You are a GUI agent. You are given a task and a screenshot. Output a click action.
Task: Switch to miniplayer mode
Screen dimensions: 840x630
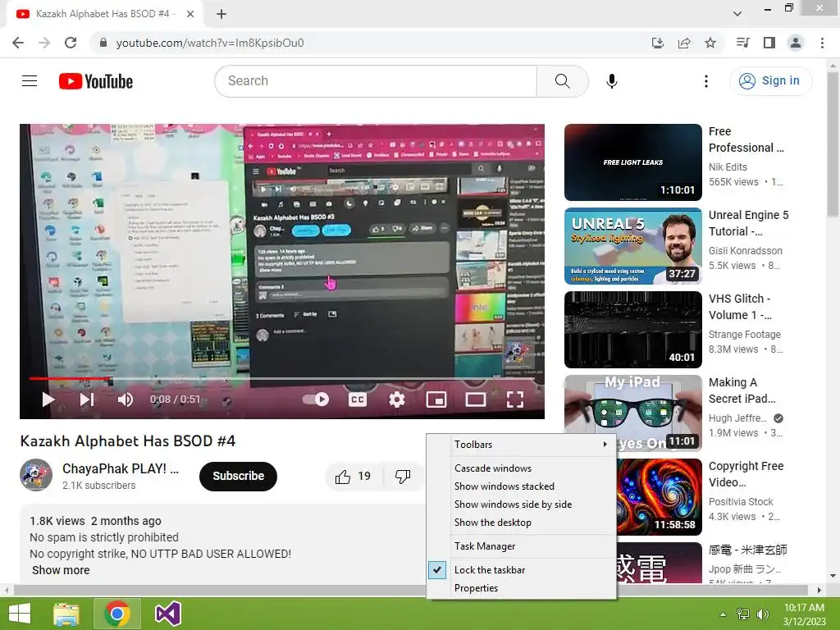click(x=436, y=399)
